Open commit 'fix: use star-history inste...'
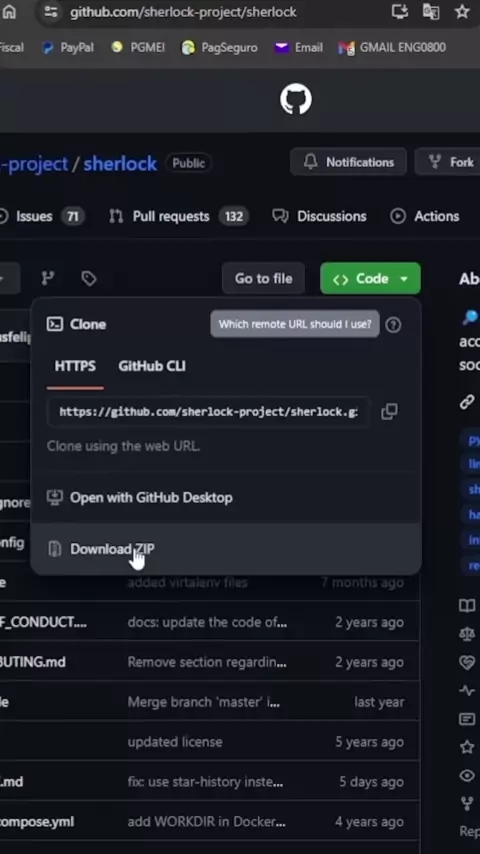Screen dimensions: 480x854 click(205, 782)
